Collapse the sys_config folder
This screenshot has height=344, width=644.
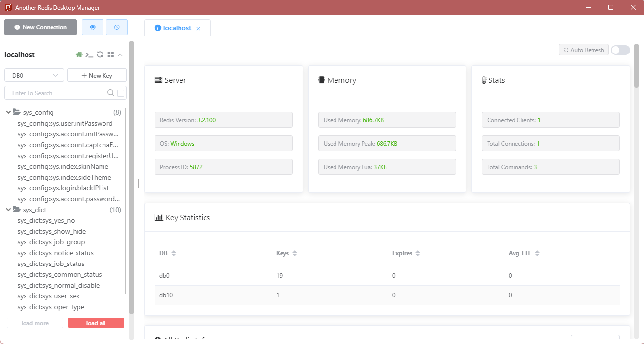pos(8,112)
